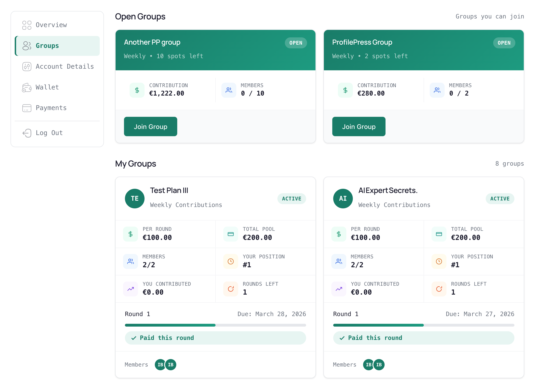
Task: Open the Overview menu item
Action: click(x=57, y=25)
